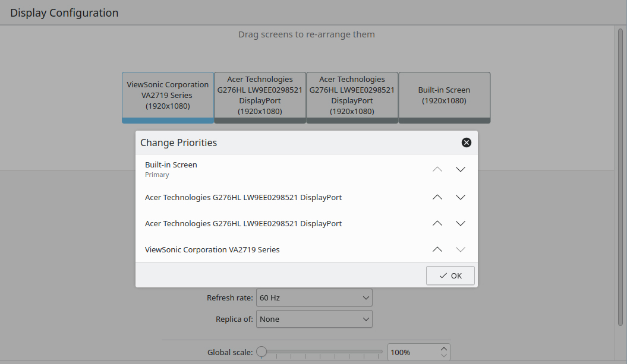Confirm priorities with the OK button
This screenshot has height=364, width=627.
pyautogui.click(x=450, y=276)
